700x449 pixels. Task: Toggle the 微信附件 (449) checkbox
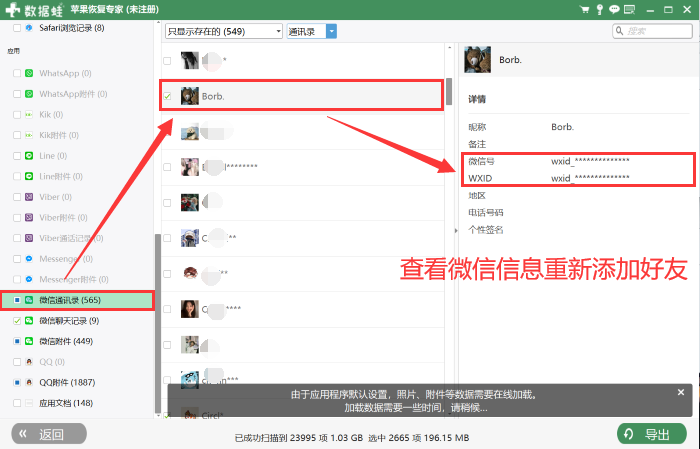click(x=17, y=341)
